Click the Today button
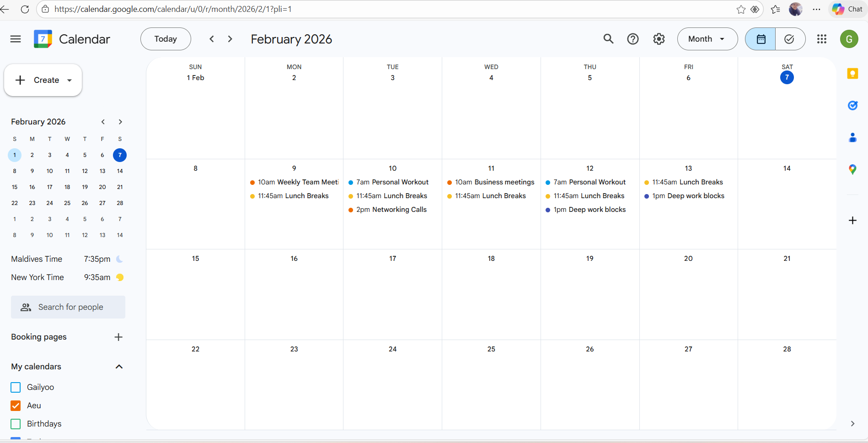The image size is (868, 443). click(x=166, y=39)
